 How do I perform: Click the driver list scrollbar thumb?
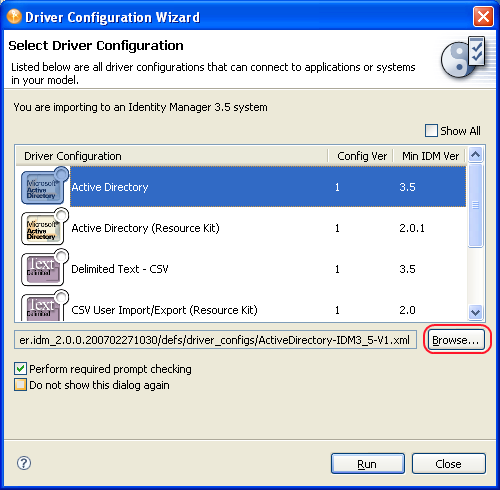click(475, 205)
